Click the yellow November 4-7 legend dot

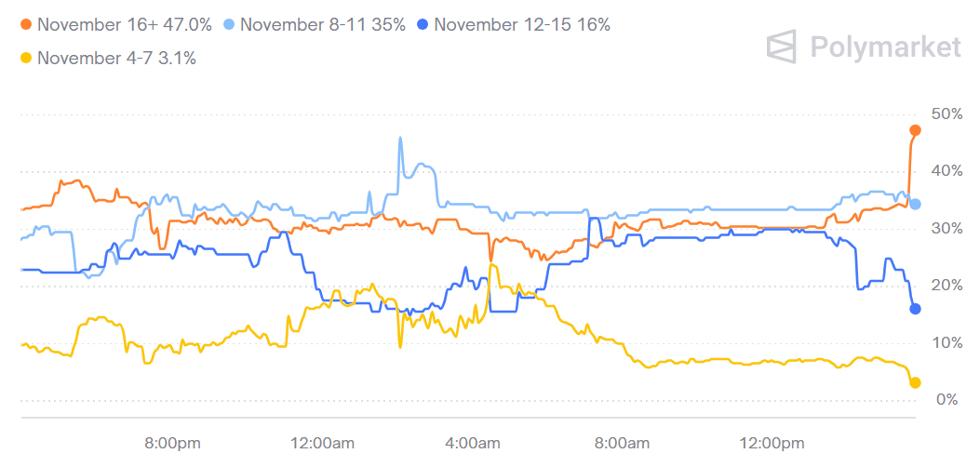(25, 59)
